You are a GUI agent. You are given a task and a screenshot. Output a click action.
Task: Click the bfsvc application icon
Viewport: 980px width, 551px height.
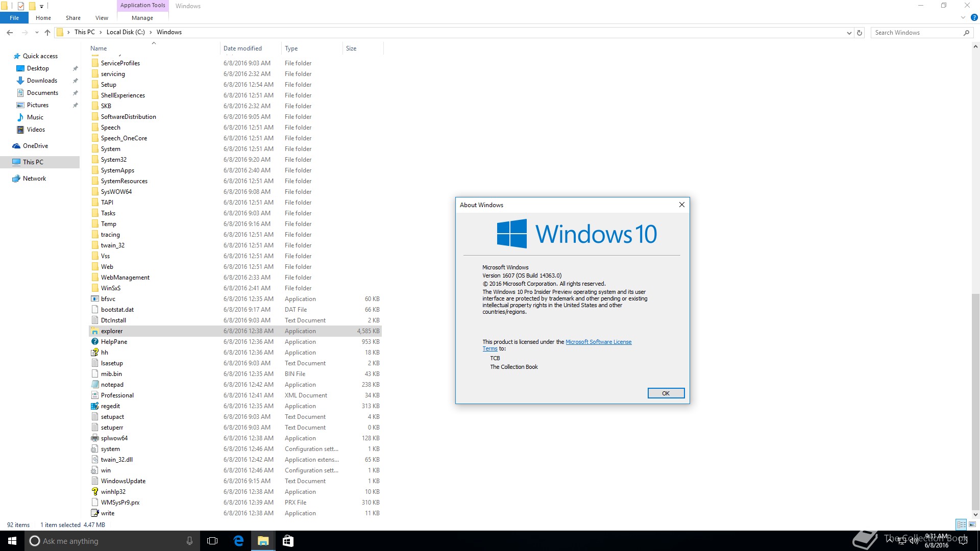[x=95, y=299]
